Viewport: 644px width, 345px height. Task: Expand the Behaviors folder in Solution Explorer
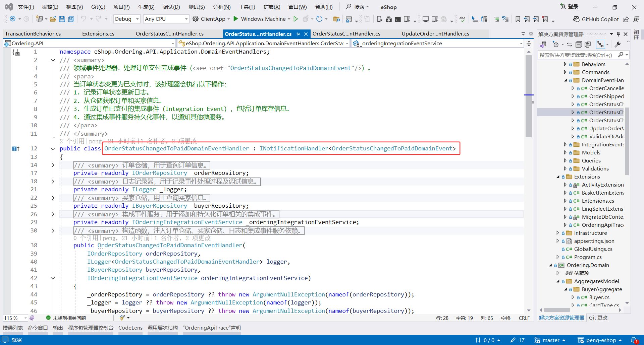coord(565,64)
